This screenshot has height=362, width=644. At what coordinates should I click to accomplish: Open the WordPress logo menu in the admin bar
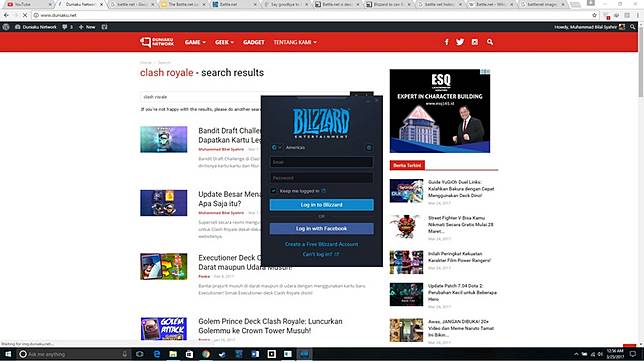point(6,27)
